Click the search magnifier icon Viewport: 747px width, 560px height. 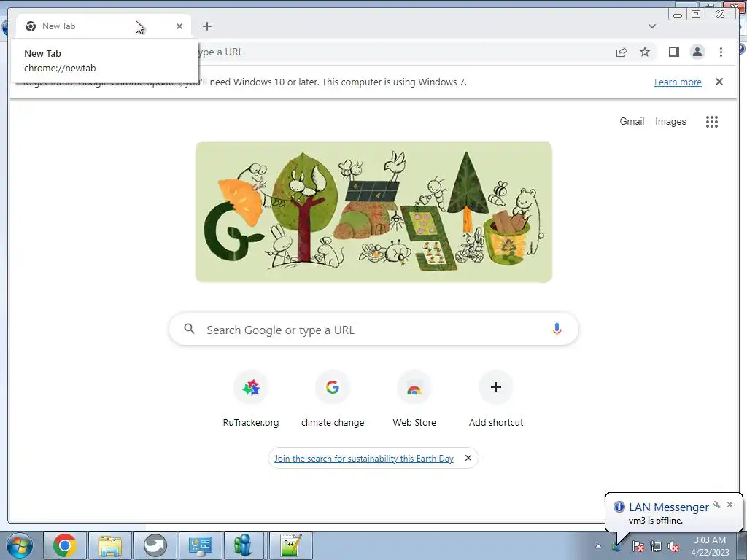[x=189, y=329]
